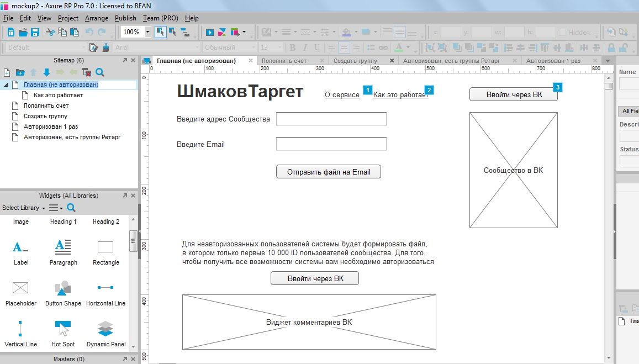Create a new file from the toolbar
The height and width of the screenshot is (364, 639).
pyautogui.click(x=10, y=32)
